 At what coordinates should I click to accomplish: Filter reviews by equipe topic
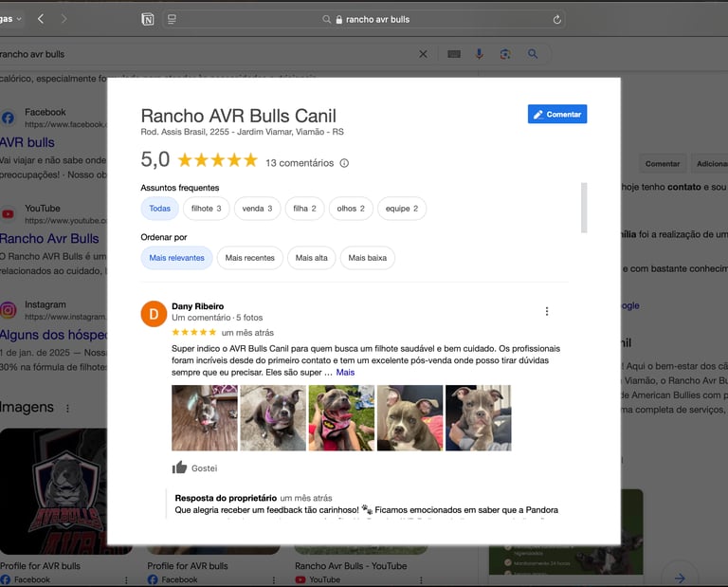pos(402,209)
